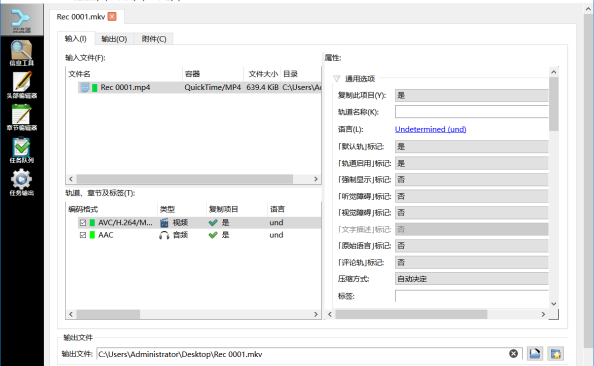This screenshot has width=594, height=366.
Task: Open the job output (任务输出)
Action: pyautogui.click(x=21, y=183)
